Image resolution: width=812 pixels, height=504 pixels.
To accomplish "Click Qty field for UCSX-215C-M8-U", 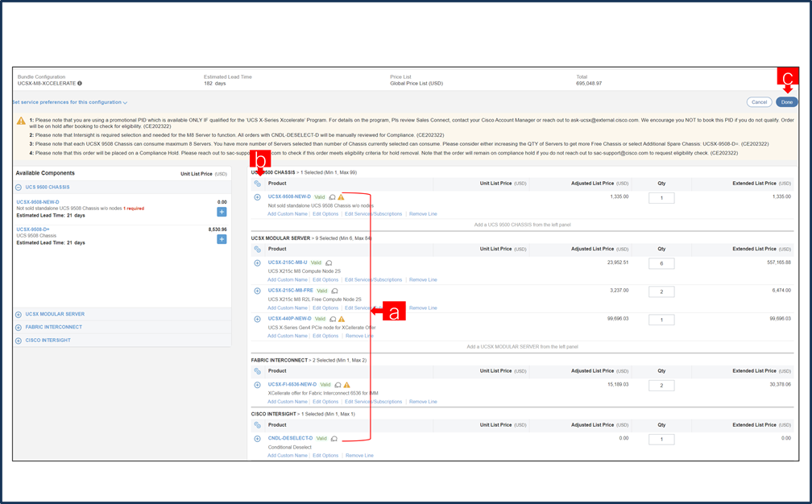I will (x=661, y=264).
